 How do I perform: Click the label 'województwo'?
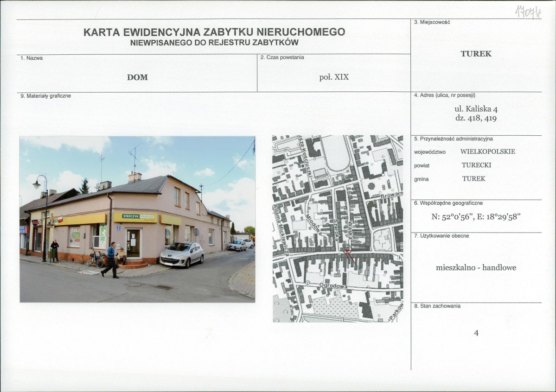point(430,152)
